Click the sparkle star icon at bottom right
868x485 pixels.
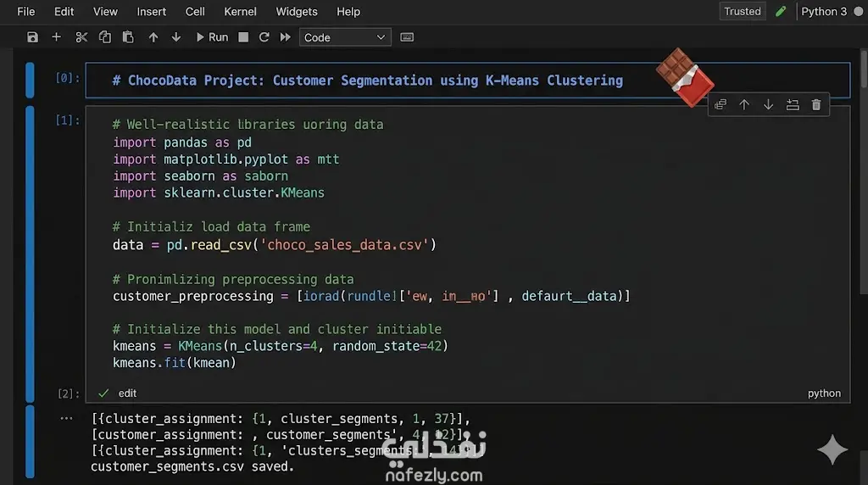point(832,449)
